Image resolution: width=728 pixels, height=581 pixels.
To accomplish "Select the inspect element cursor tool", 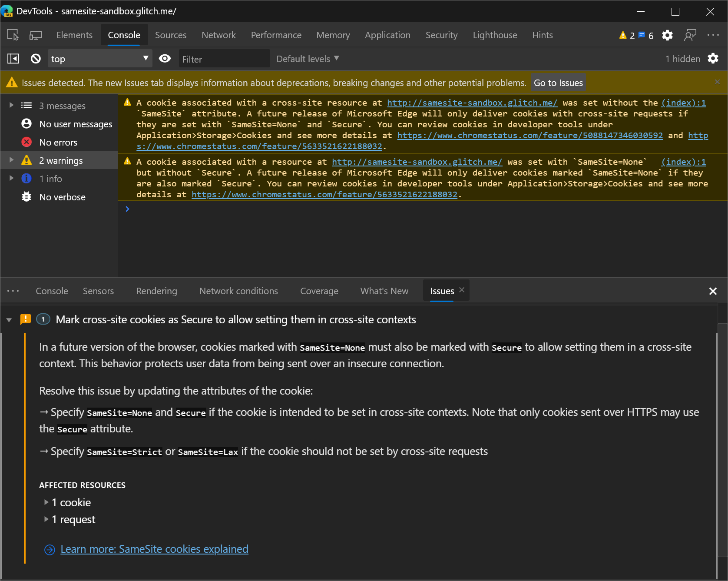I will point(13,35).
